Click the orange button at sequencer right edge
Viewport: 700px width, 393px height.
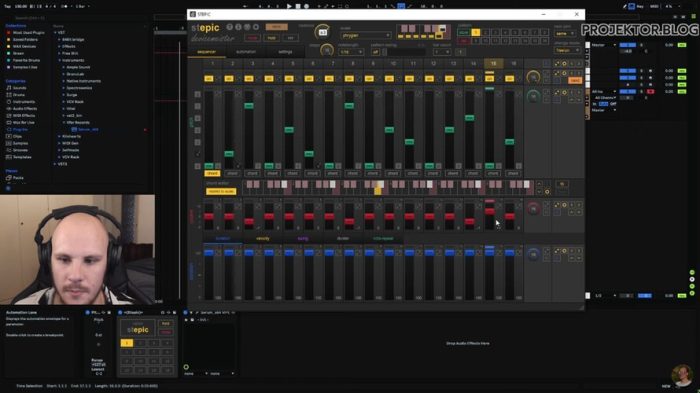click(x=575, y=80)
